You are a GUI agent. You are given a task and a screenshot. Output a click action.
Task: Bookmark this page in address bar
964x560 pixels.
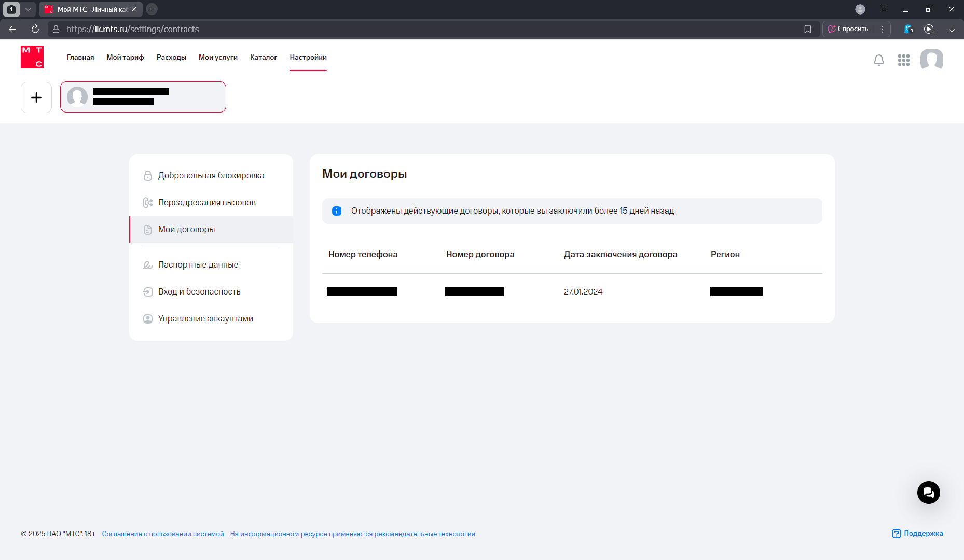807,29
